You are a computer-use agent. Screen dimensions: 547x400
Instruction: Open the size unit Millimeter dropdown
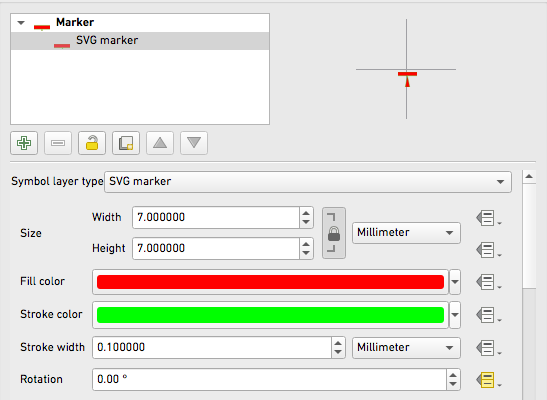pyautogui.click(x=406, y=233)
